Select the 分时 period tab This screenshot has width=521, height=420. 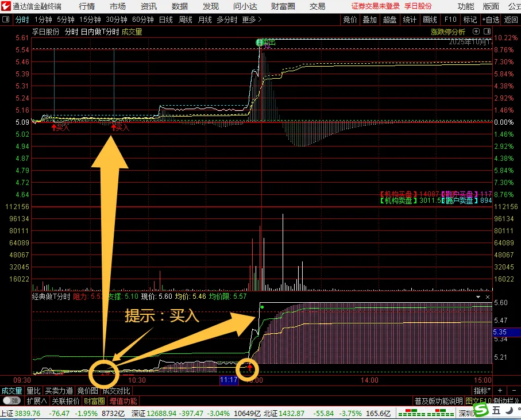(22, 20)
